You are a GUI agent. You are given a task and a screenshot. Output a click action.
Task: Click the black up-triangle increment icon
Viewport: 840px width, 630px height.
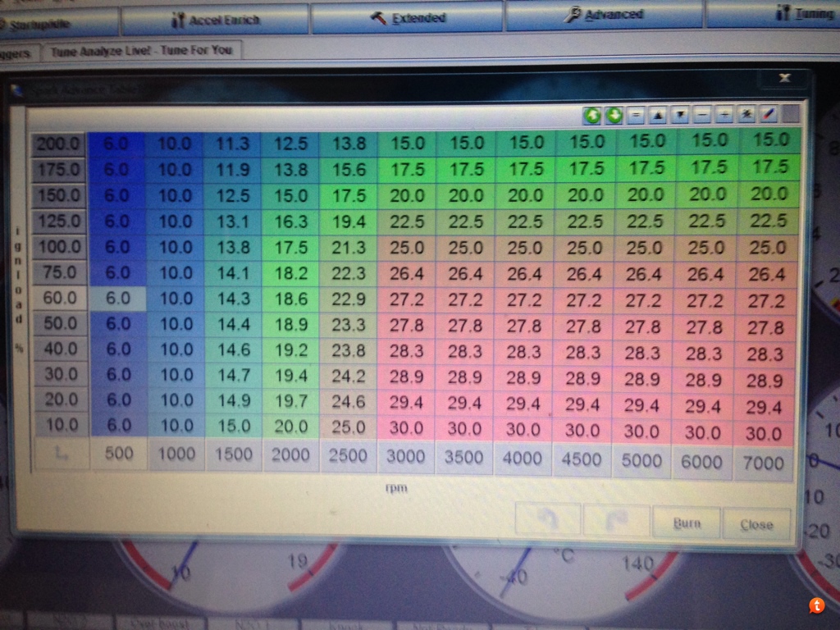[659, 115]
